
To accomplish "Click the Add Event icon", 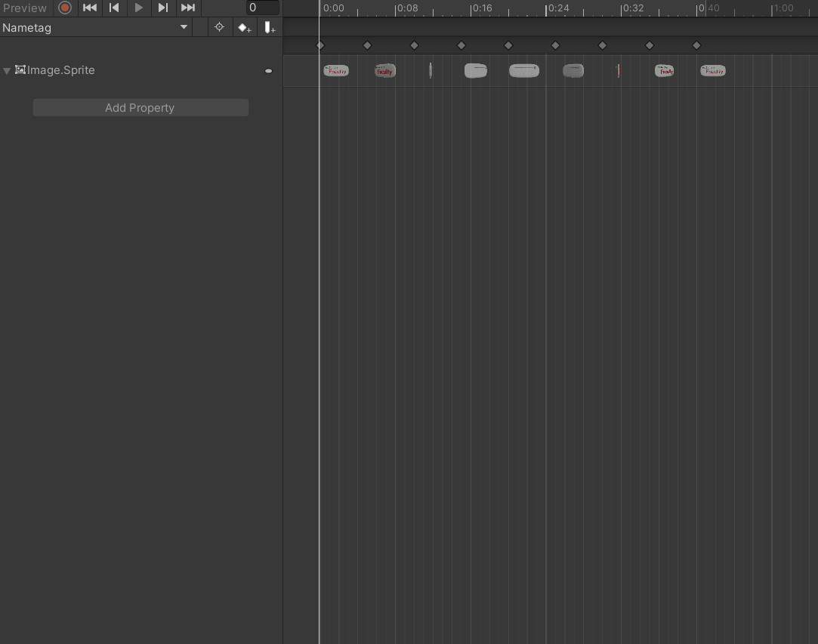I will point(270,27).
